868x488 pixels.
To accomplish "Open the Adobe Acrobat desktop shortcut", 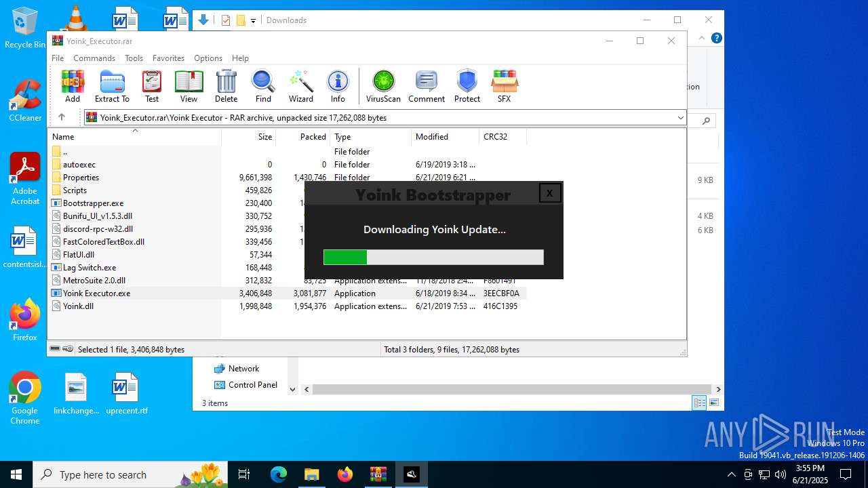I will [x=25, y=179].
